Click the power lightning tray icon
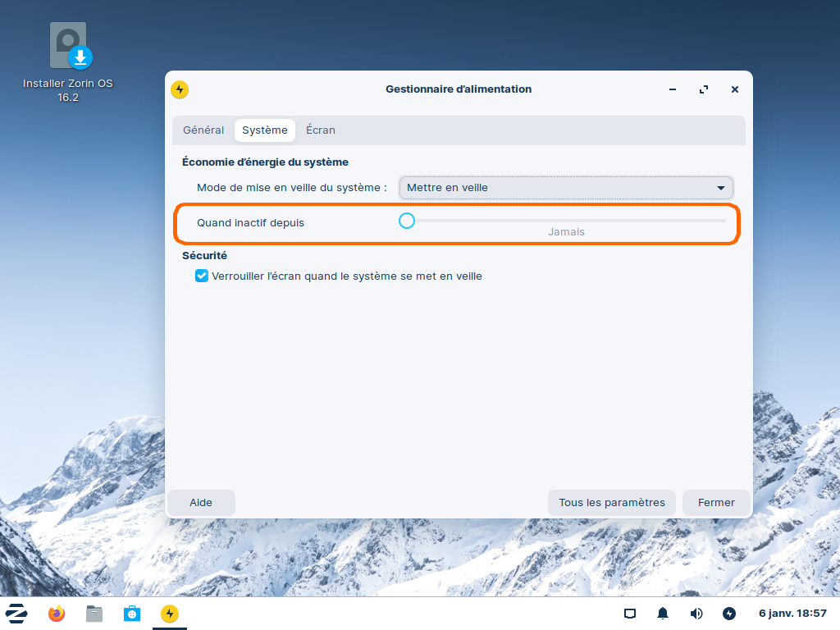Viewport: 840px width, 630px height. (x=729, y=614)
